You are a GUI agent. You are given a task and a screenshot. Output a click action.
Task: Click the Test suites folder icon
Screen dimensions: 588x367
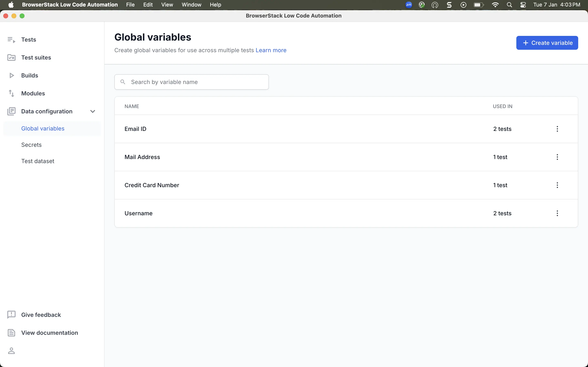[x=11, y=57]
